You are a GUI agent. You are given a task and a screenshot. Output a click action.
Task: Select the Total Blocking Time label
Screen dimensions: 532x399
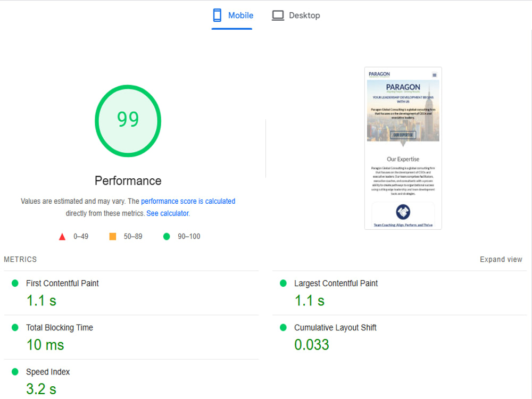tap(60, 328)
